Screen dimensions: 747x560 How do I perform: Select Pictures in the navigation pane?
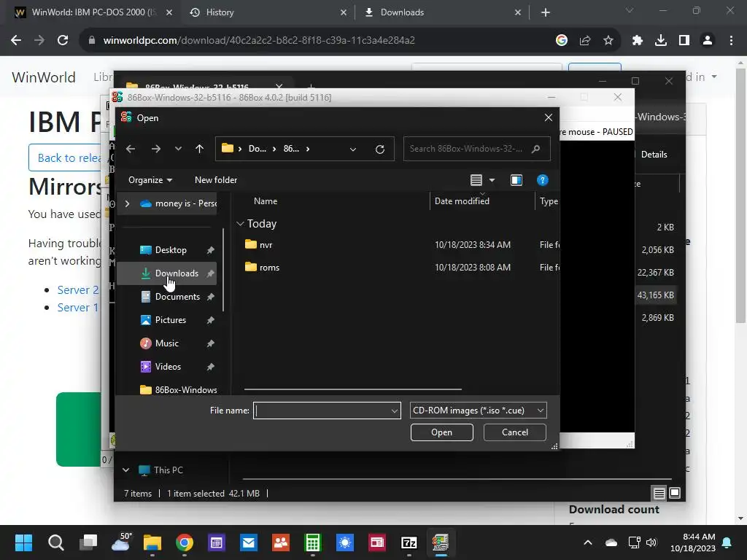(x=167, y=320)
